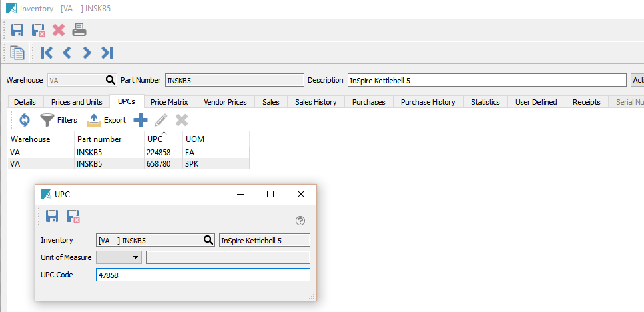Click the help question mark in UPC dialog
This screenshot has width=644, height=312.
point(300,221)
